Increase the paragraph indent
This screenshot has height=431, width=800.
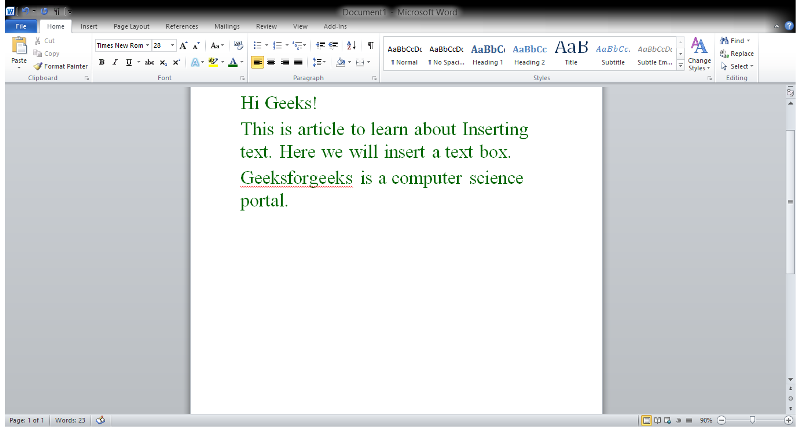334,45
